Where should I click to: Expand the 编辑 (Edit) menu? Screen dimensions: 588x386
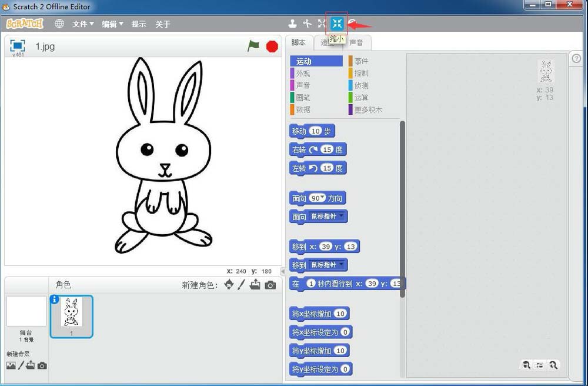[x=112, y=24]
